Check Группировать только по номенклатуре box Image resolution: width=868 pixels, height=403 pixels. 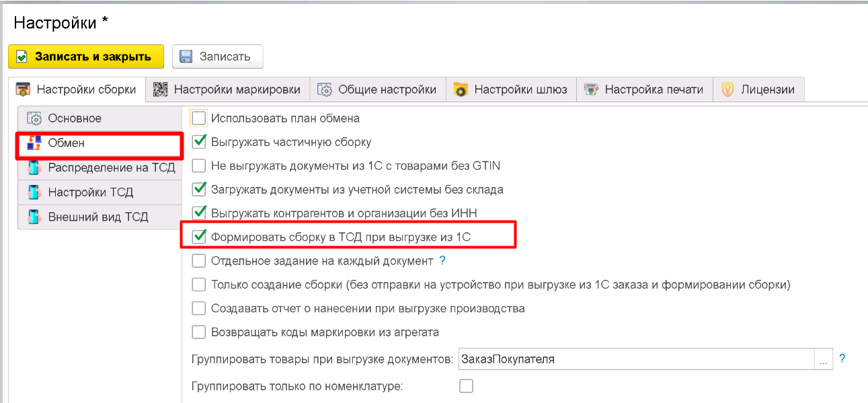click(x=466, y=386)
